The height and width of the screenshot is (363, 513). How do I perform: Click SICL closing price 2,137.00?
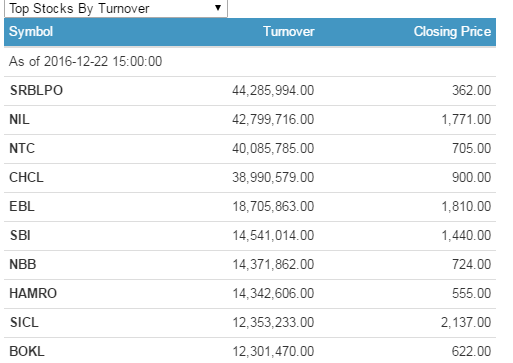[466, 322]
